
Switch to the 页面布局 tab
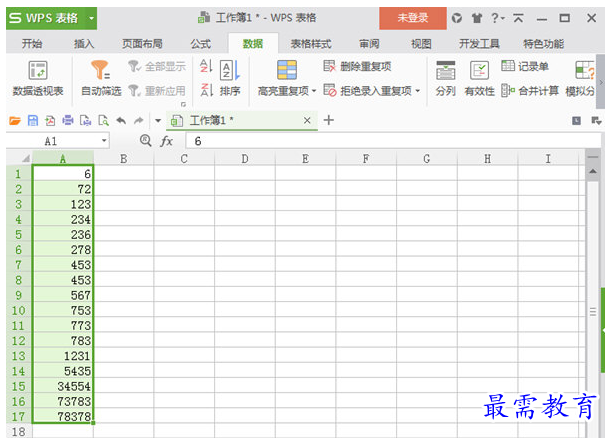(142, 44)
